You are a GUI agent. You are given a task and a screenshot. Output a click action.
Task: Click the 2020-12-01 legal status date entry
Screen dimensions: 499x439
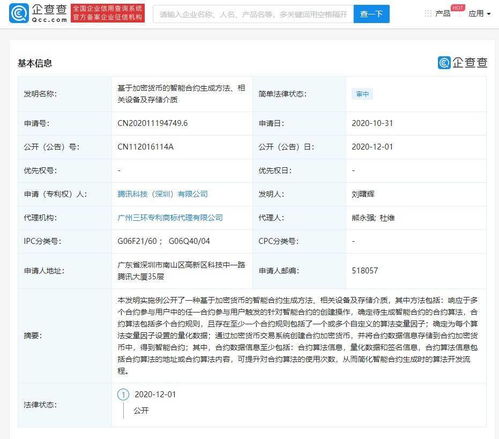(155, 395)
